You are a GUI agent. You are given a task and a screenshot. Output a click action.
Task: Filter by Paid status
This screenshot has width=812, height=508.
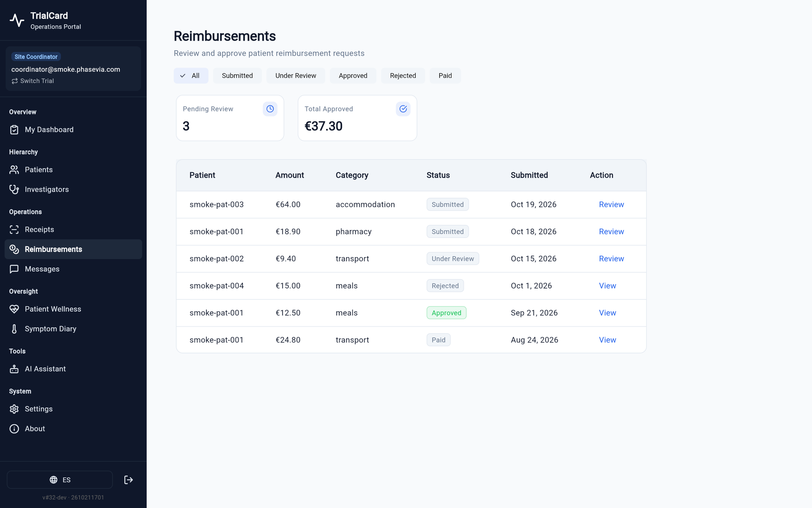point(445,76)
